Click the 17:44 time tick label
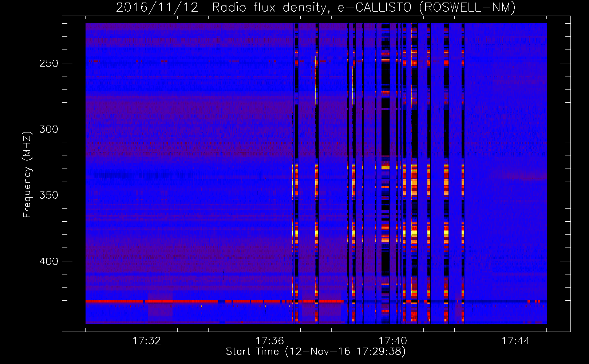This screenshot has height=364, width=589. 516,341
